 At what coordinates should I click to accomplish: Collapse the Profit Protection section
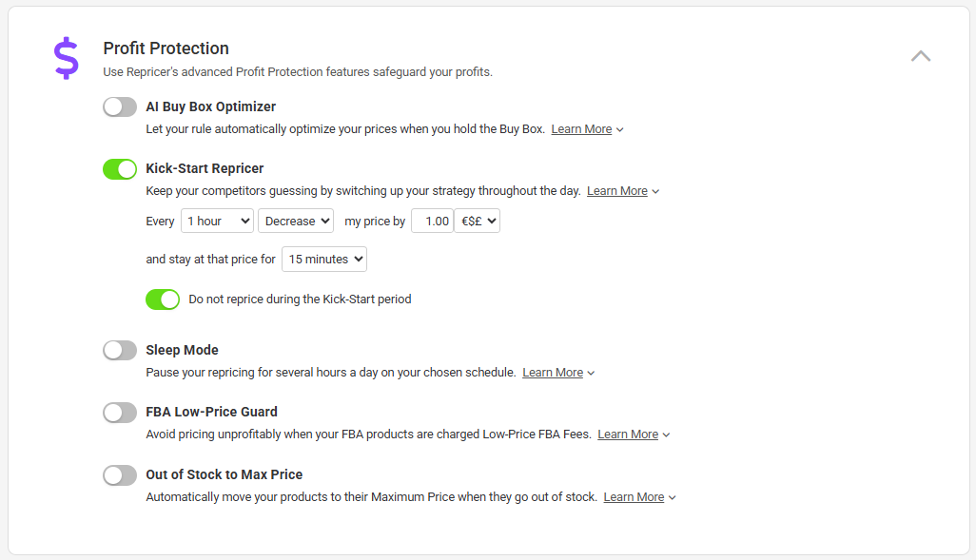[920, 56]
